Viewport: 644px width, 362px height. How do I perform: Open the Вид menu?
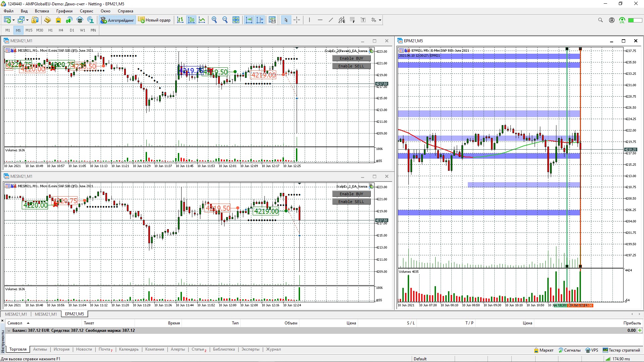click(x=24, y=11)
